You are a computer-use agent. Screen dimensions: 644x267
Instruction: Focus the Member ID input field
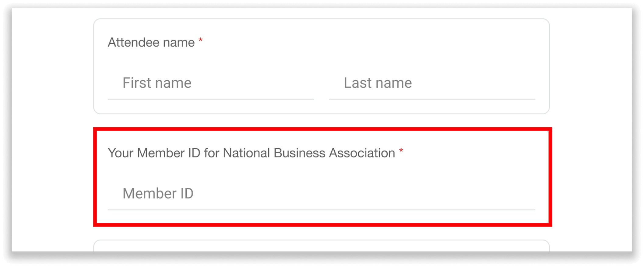click(321, 194)
